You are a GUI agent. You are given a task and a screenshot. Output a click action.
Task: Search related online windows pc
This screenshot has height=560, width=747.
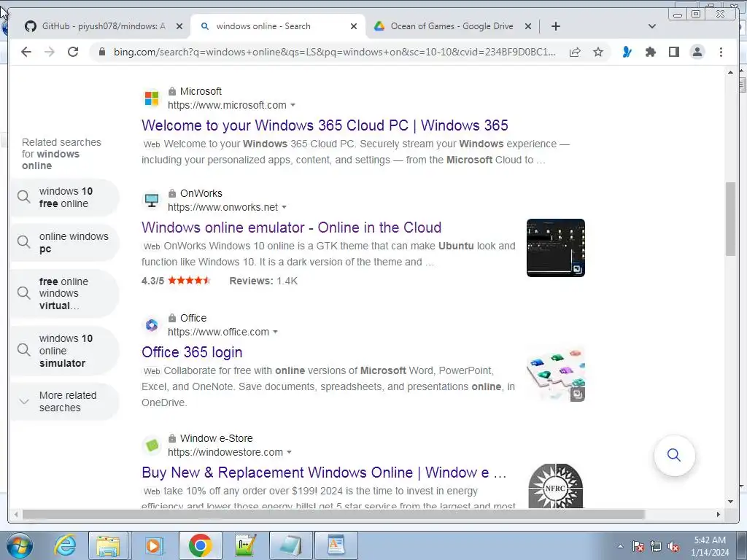pyautogui.click(x=64, y=242)
